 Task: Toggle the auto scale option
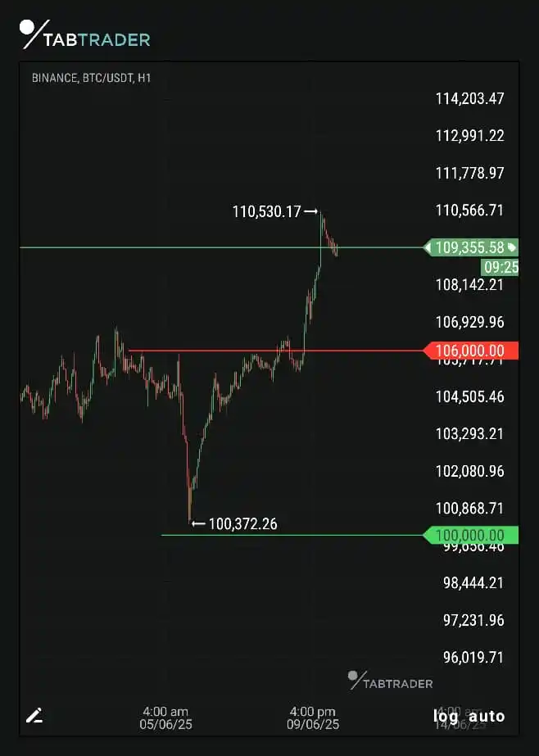(487, 716)
